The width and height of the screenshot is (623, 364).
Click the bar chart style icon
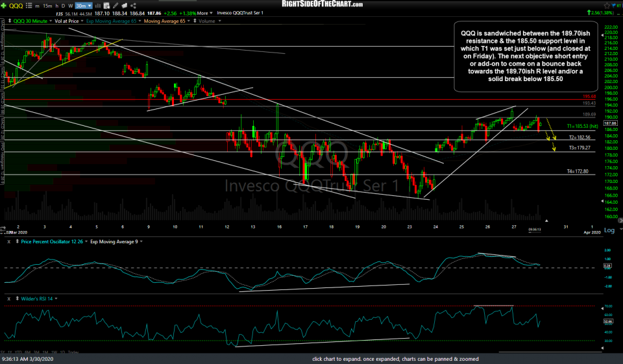click(97, 6)
